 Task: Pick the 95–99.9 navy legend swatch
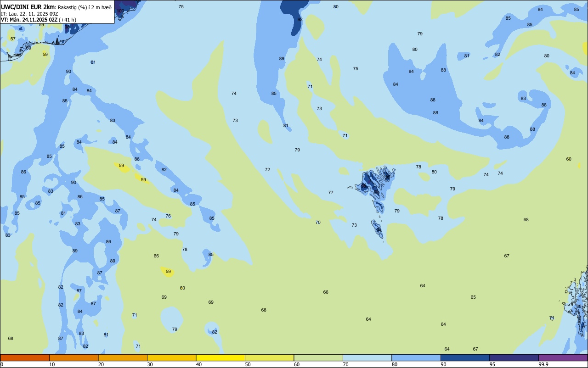click(514, 357)
